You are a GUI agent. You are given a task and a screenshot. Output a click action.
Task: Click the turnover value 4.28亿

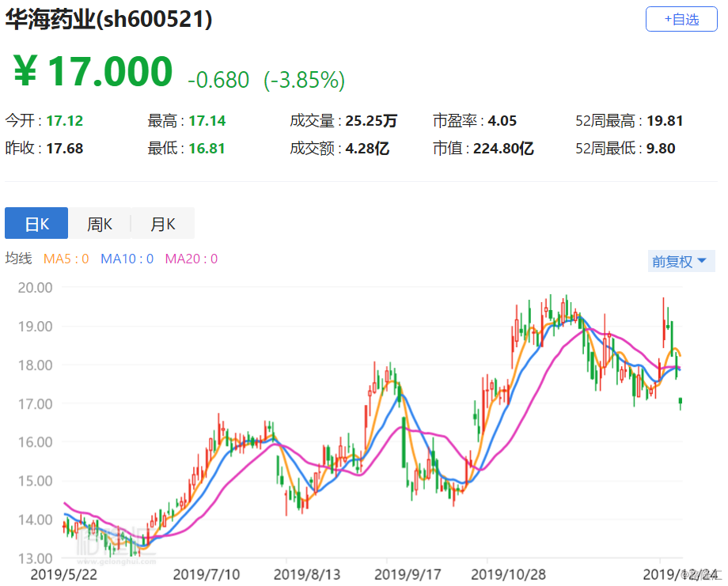coord(367,149)
